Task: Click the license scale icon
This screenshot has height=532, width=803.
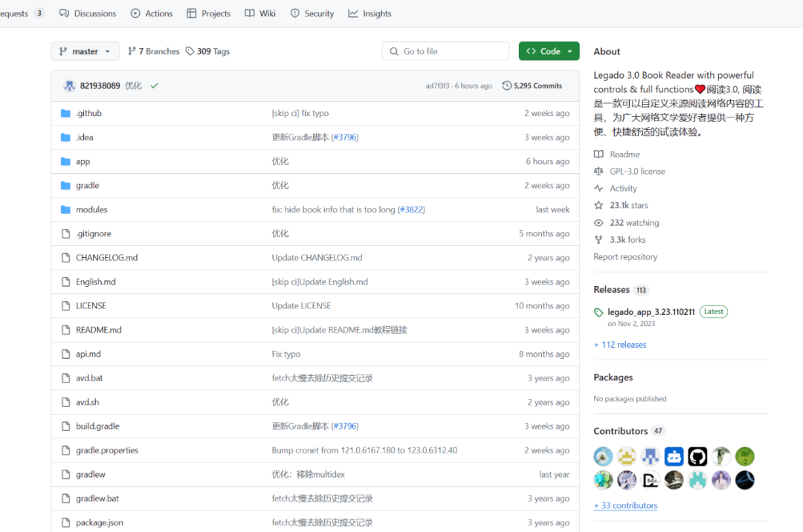Action: (598, 171)
